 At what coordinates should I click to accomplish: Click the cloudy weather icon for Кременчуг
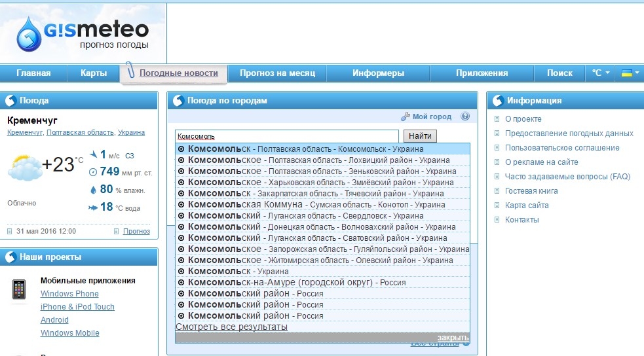tap(24, 168)
